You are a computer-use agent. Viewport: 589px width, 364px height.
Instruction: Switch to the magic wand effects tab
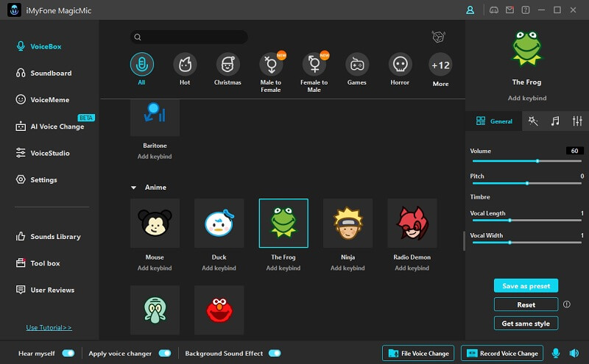[533, 121]
